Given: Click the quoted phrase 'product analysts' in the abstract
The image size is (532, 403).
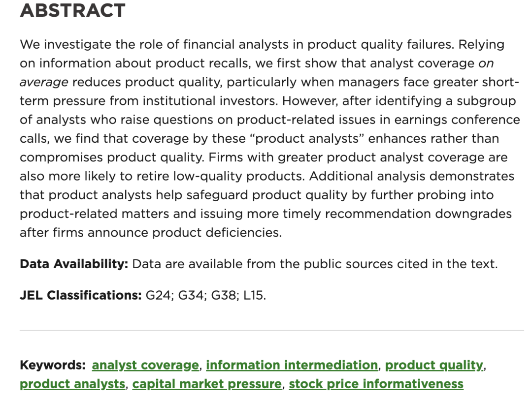Looking at the screenshot, I should [x=307, y=139].
